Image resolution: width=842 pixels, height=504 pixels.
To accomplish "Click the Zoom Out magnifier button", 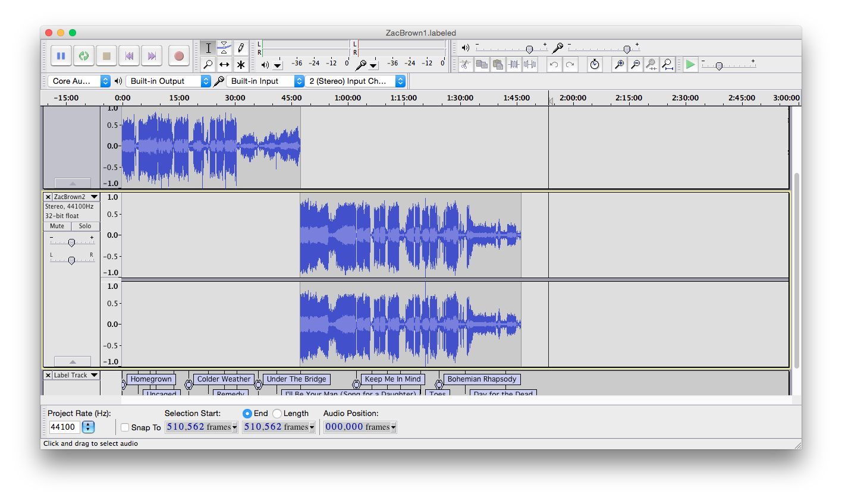I will [x=635, y=64].
